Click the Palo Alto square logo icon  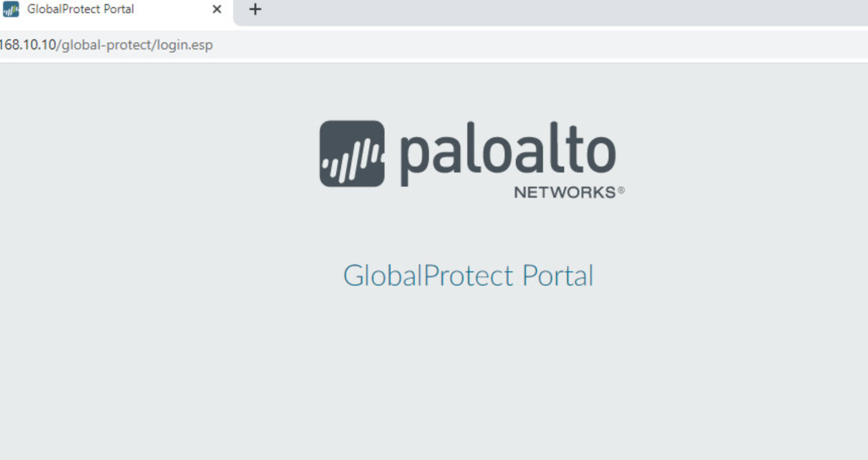click(352, 153)
